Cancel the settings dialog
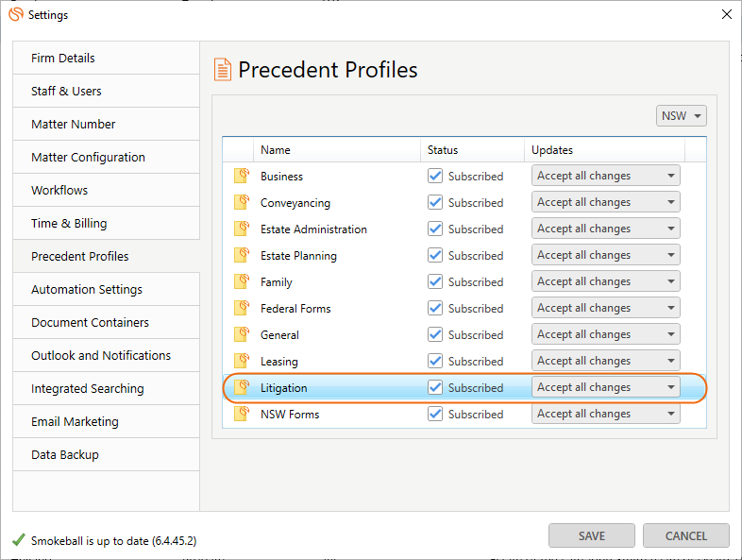This screenshot has width=742, height=560. (x=685, y=535)
